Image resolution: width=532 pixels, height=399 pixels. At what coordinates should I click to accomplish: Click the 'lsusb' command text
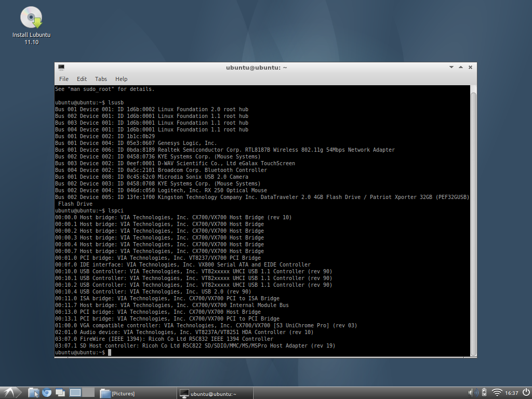point(116,102)
